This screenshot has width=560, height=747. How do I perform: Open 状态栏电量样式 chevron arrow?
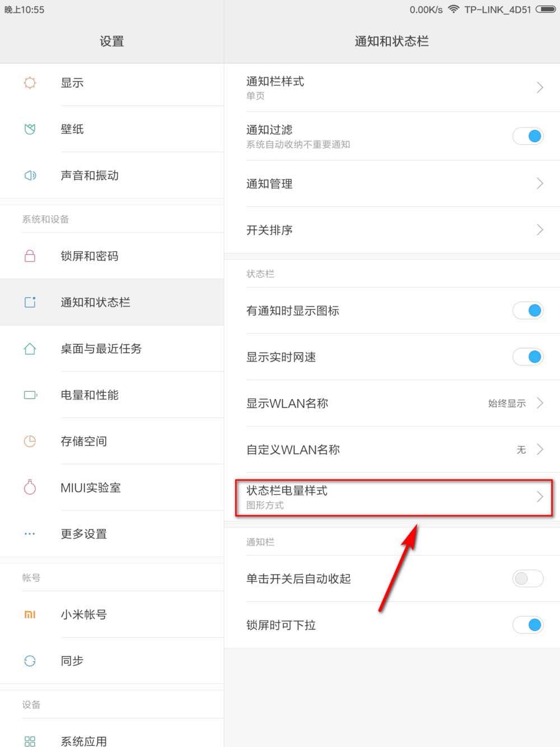pyautogui.click(x=540, y=497)
